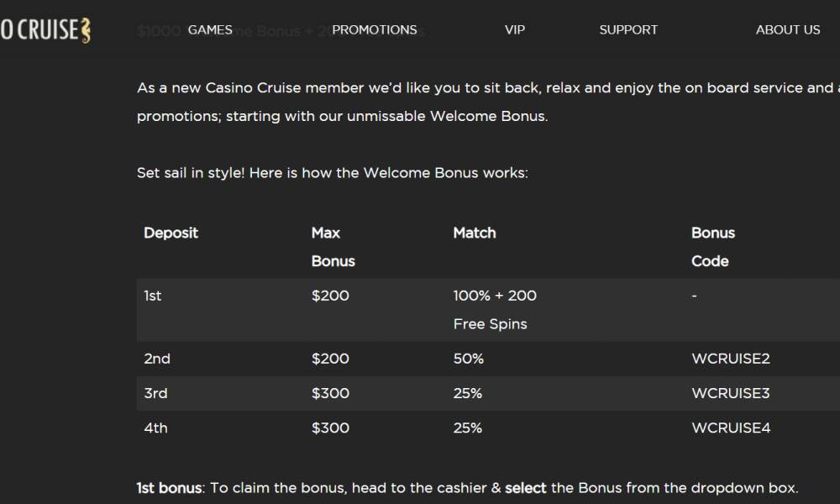Click the bold word 'select'
This screenshot has height=504, width=840.
[x=525, y=488]
